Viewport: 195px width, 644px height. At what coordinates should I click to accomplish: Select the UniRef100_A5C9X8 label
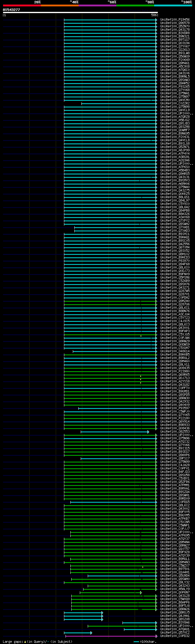point(175,66)
